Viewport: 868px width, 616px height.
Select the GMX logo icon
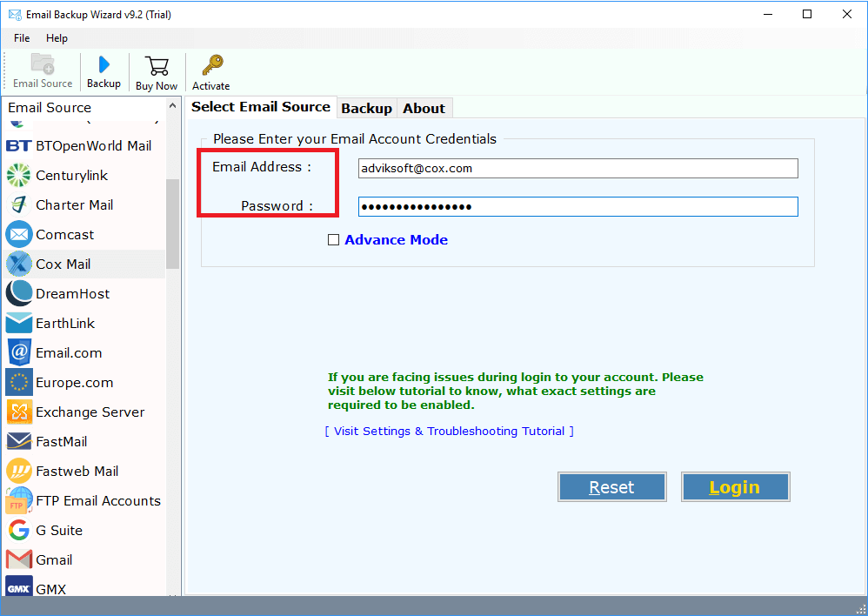pos(19,586)
